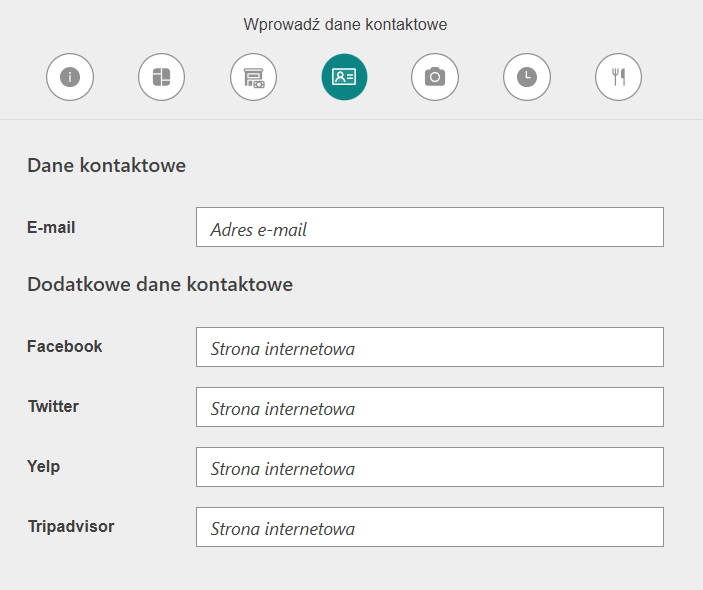703x590 pixels.
Task: Click the E-mail field label
Action: [x=51, y=227]
